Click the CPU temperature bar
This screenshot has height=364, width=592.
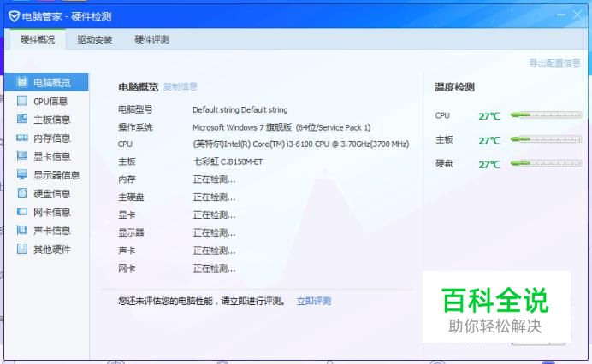546,115
